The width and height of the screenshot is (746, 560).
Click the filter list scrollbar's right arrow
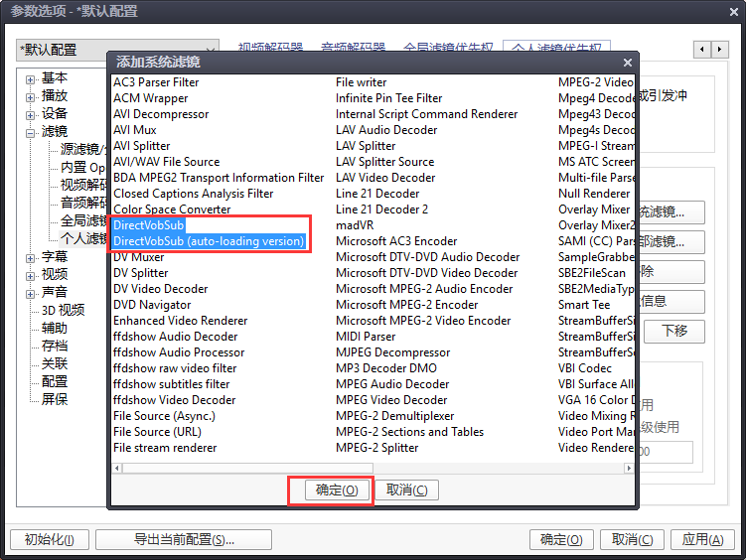click(628, 468)
